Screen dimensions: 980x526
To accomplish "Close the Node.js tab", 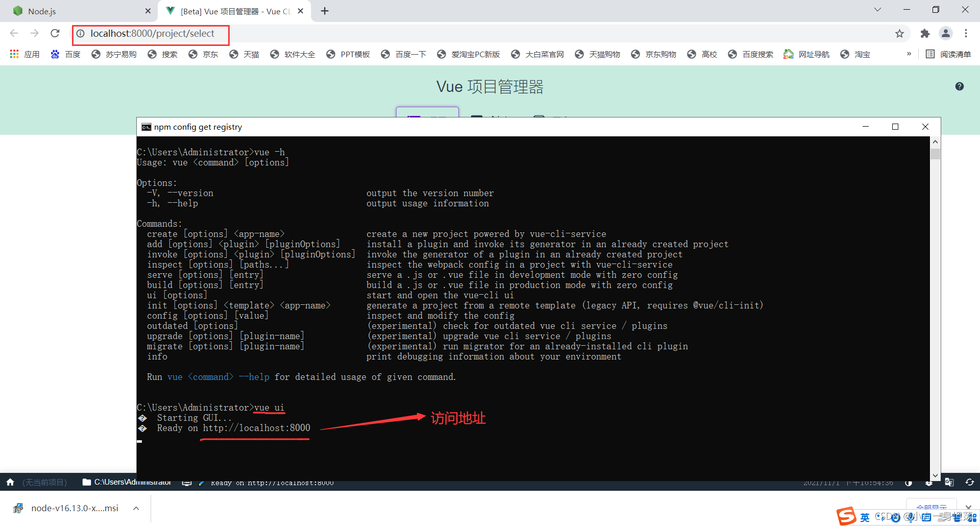I will [x=148, y=11].
